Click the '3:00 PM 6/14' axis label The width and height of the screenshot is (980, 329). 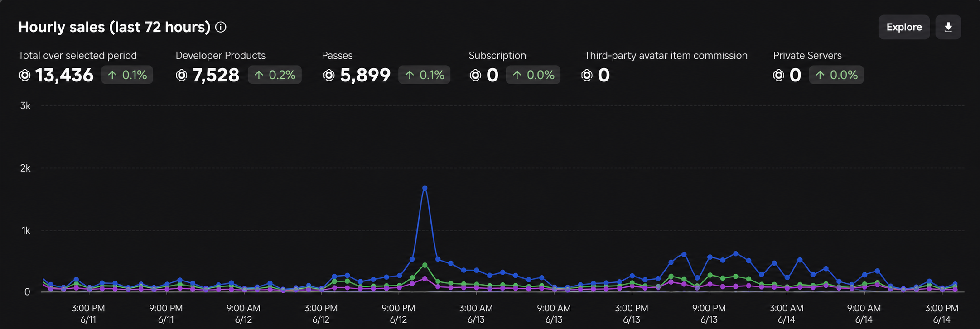941,314
